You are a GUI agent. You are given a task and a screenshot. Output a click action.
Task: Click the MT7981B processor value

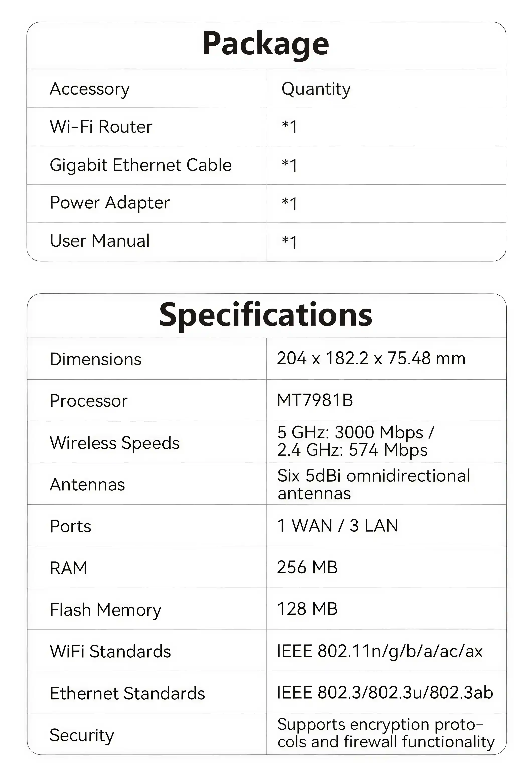click(315, 400)
